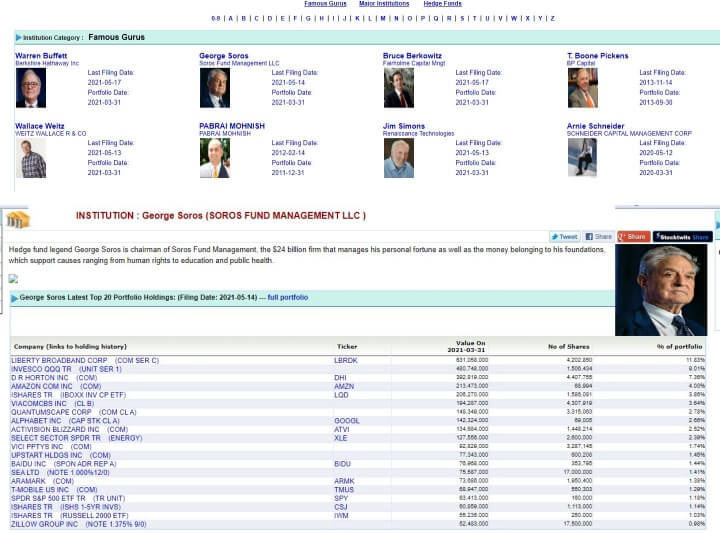Image resolution: width=720 pixels, height=533 pixels.
Task: Open the Famous Gurus tab link
Action: [325, 4]
